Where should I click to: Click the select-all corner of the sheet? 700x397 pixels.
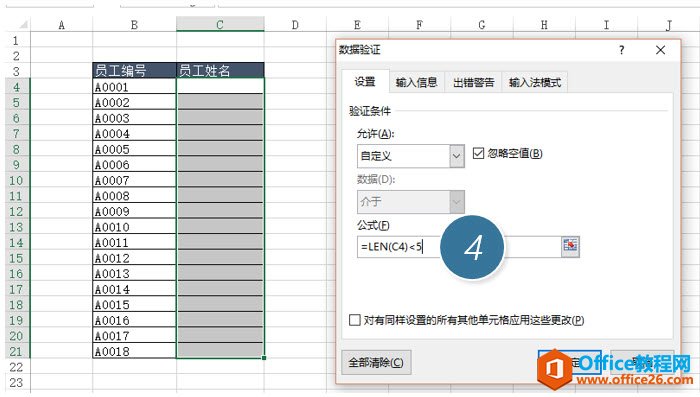(18, 25)
